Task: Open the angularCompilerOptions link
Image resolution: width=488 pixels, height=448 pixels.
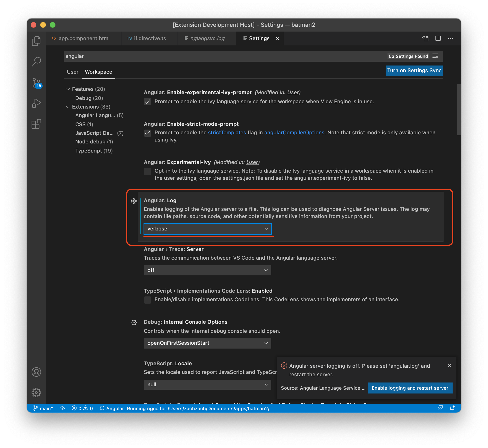Action: tap(294, 133)
